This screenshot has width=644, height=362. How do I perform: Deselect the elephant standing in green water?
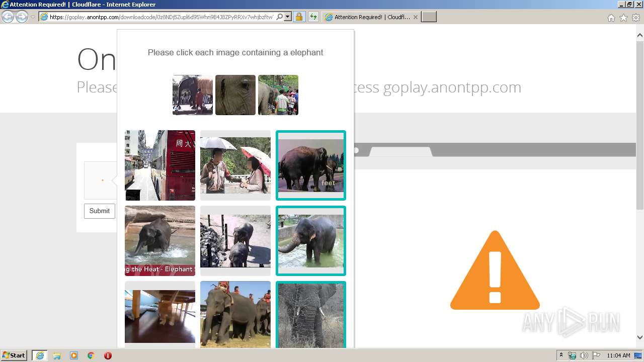[311, 241]
